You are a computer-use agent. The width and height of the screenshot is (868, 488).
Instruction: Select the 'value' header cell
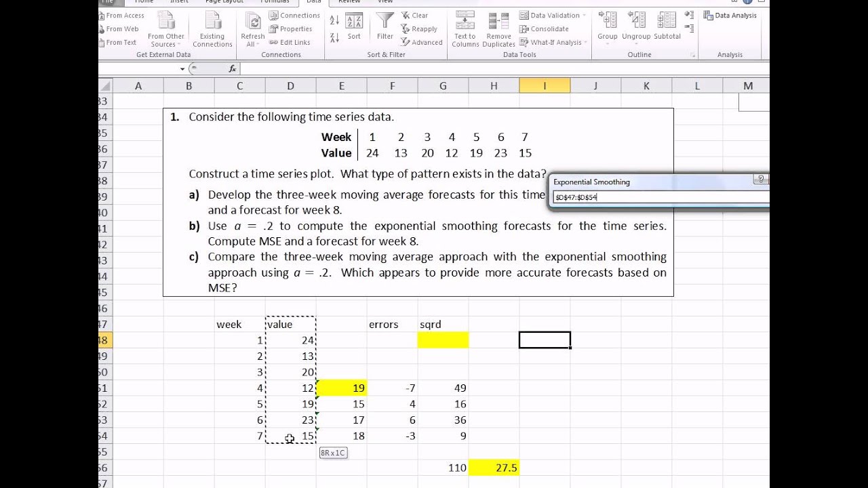[x=290, y=325]
